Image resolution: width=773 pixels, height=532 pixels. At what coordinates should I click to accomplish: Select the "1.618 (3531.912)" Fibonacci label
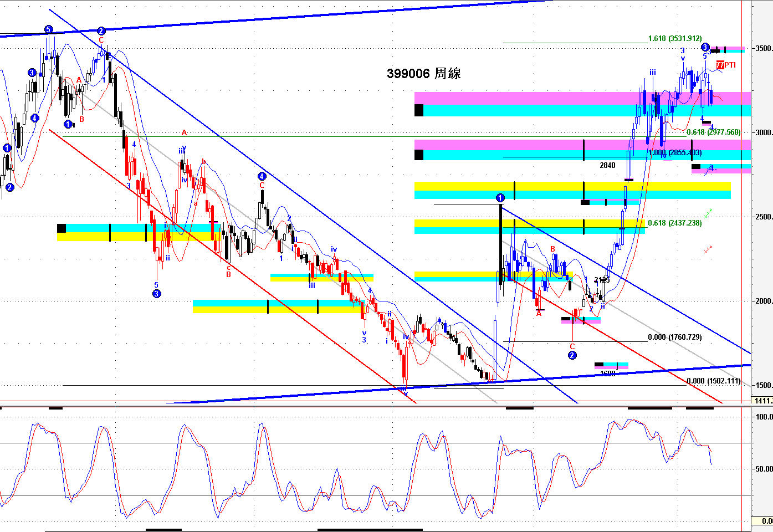pos(675,39)
